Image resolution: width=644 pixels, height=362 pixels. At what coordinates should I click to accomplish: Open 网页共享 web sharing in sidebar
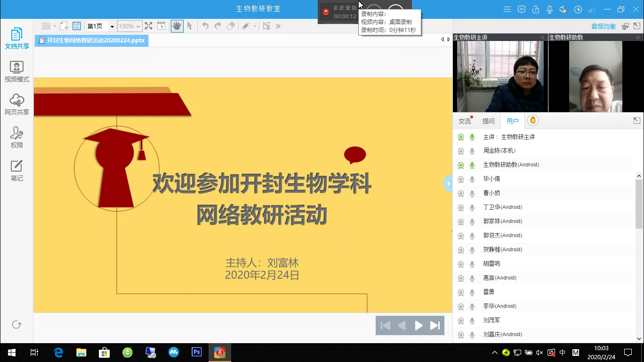coord(17,104)
